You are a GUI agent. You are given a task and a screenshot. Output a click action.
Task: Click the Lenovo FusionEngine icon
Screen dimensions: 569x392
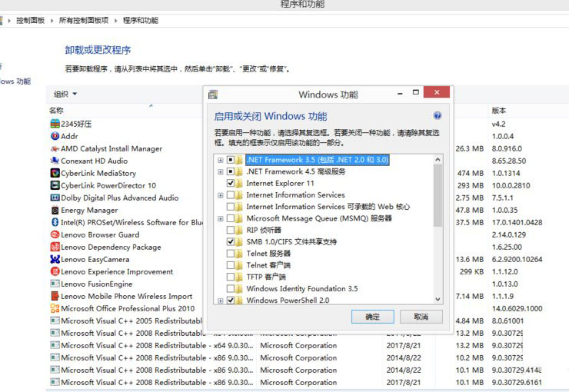tap(55, 284)
